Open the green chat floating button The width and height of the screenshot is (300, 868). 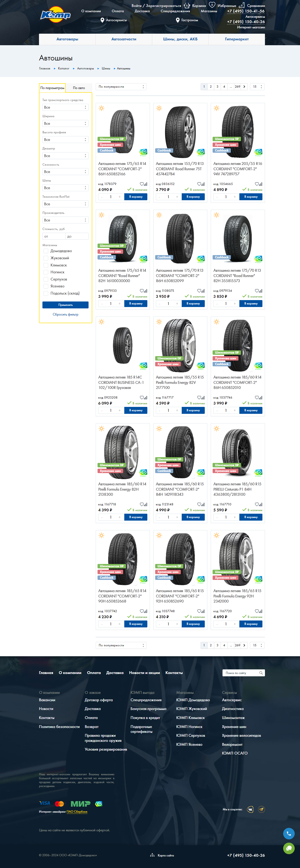pos(288,848)
